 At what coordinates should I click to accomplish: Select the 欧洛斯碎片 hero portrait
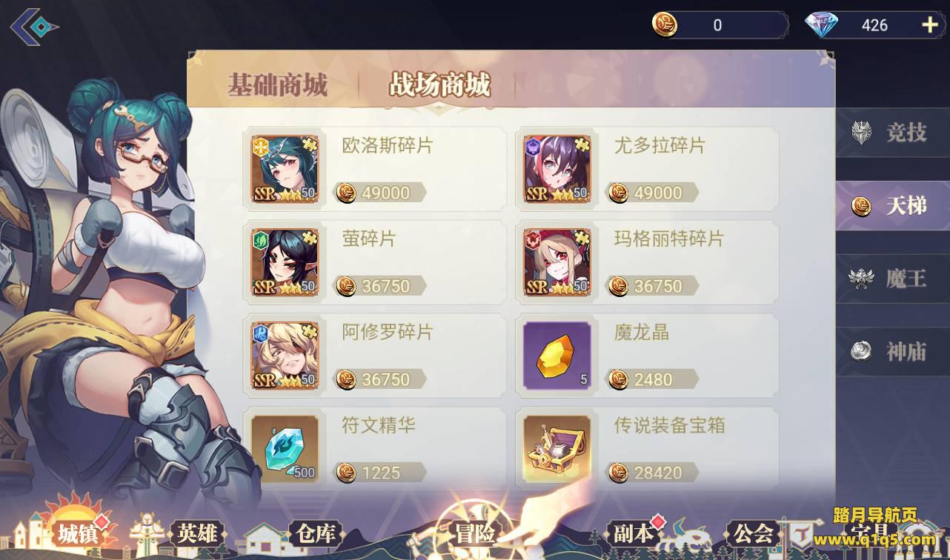(x=285, y=169)
